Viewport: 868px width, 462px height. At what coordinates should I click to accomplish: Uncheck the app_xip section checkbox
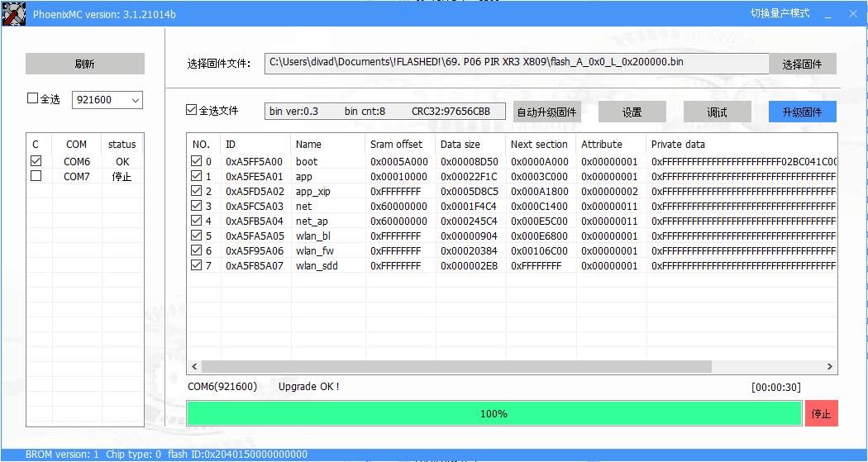tap(196, 191)
